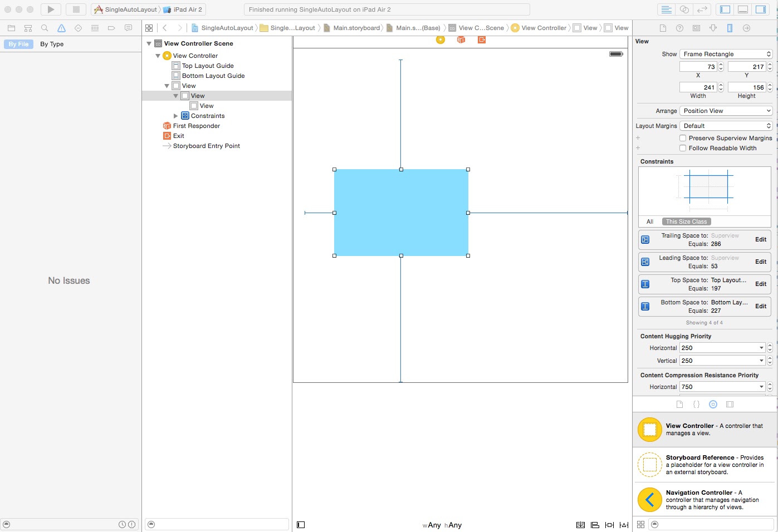Open the Show Frame Rectangle dropdown
The height and width of the screenshot is (532, 778).
click(725, 53)
